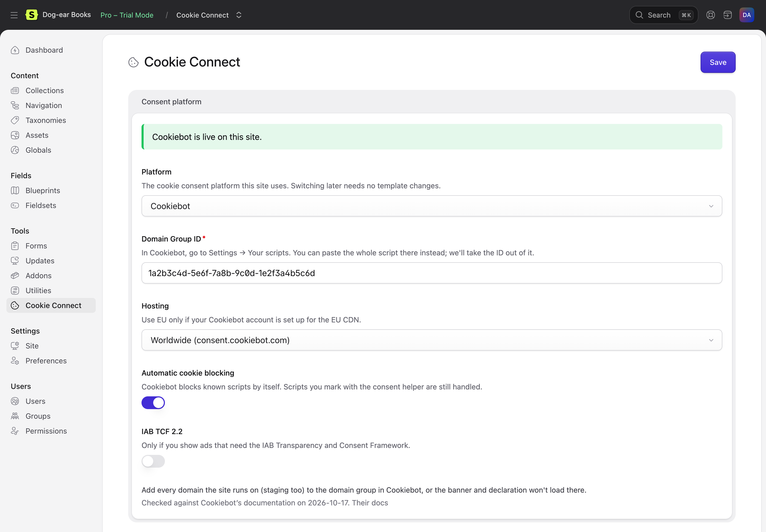
Task: Click the Pro – Trial Mode link
Action: [x=127, y=15]
